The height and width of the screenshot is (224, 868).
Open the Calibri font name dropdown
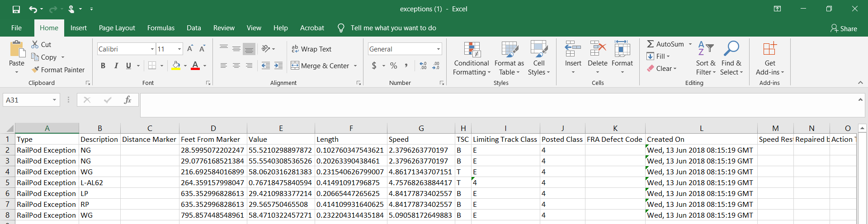(152, 49)
